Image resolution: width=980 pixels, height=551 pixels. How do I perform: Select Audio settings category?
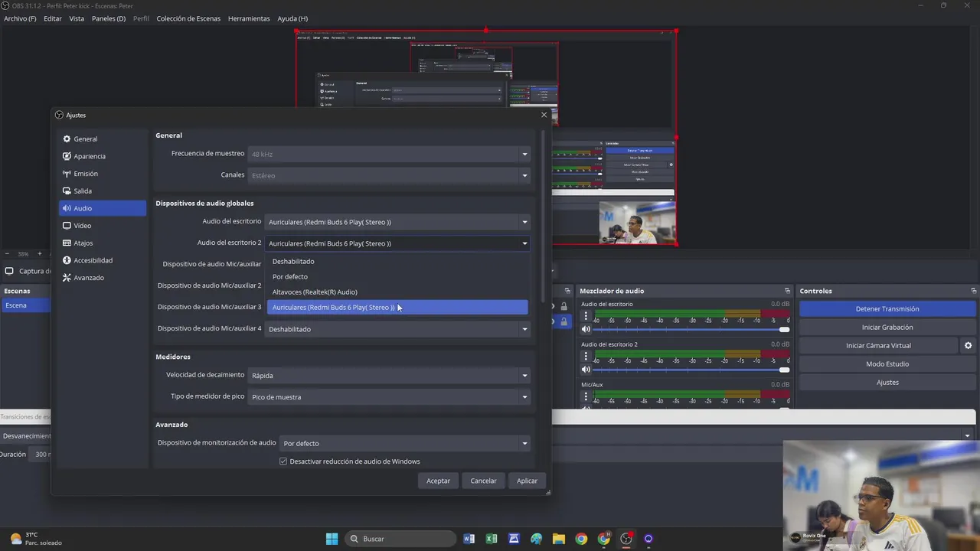tap(102, 208)
